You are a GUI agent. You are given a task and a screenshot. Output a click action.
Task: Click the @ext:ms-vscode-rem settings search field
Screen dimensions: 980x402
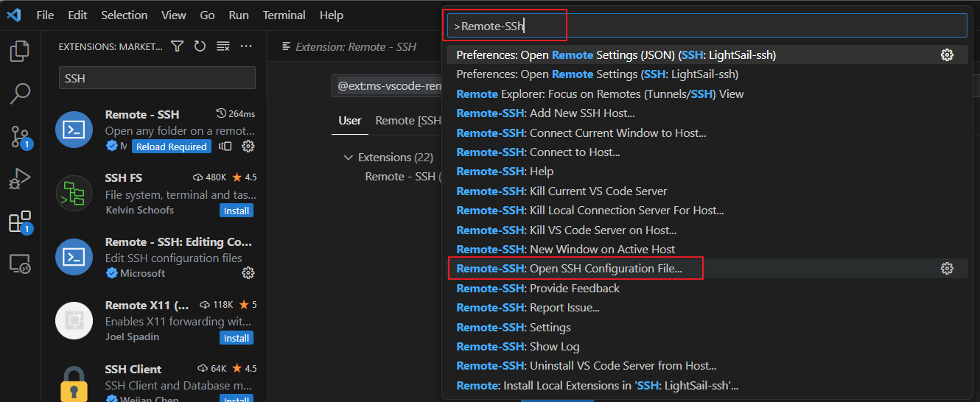click(387, 86)
